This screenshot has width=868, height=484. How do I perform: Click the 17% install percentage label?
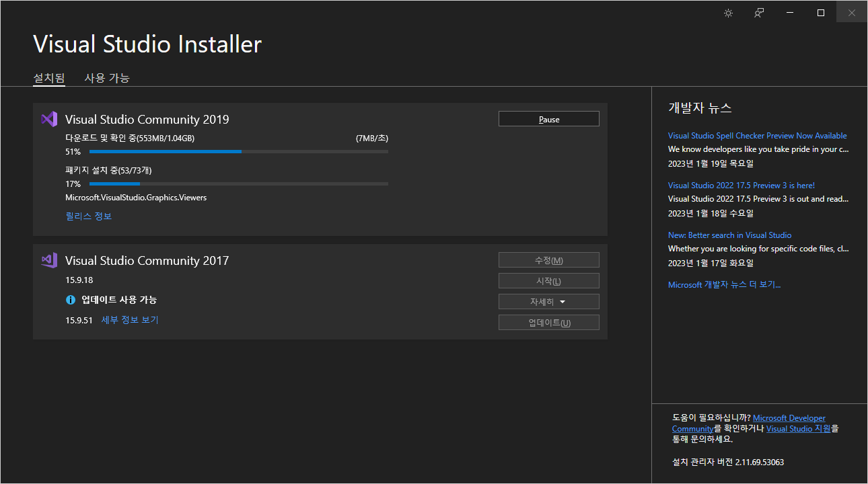point(73,184)
